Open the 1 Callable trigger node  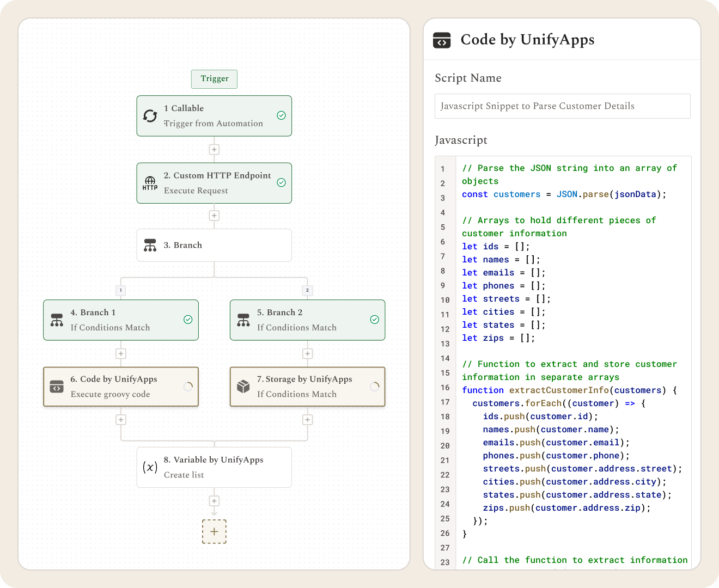(x=215, y=116)
